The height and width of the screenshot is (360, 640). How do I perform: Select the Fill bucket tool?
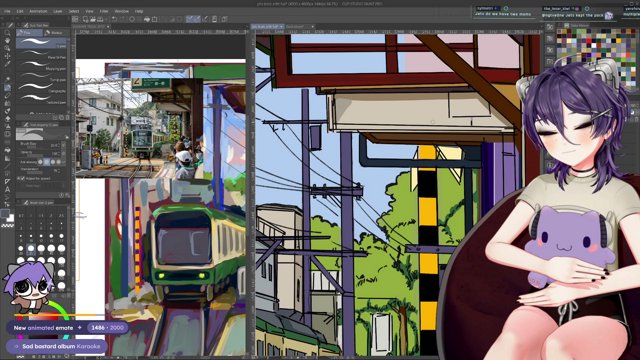click(x=7, y=149)
